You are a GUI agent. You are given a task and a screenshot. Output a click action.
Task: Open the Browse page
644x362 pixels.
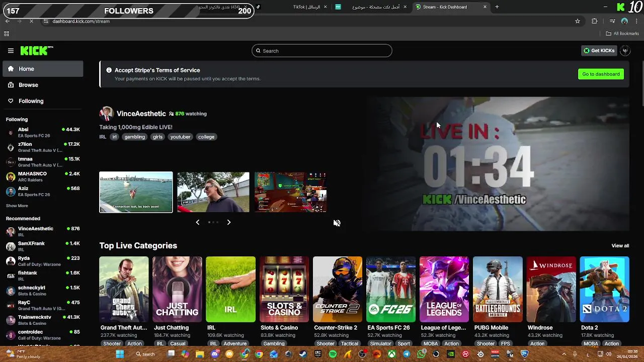click(x=43, y=85)
